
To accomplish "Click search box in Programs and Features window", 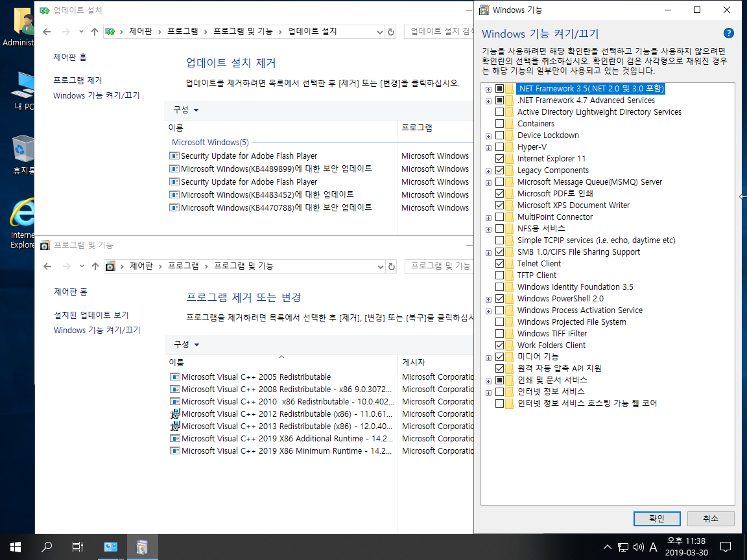I will (439, 266).
